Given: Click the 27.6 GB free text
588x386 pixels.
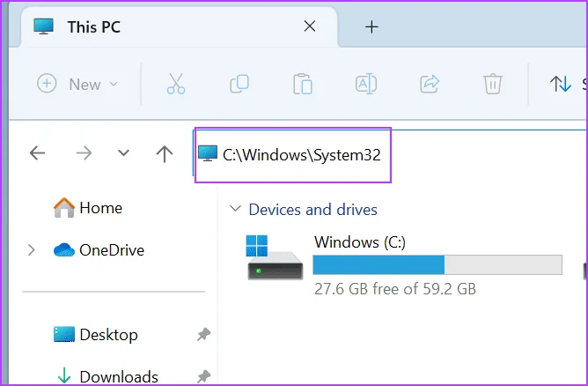Looking at the screenshot, I should (395, 289).
